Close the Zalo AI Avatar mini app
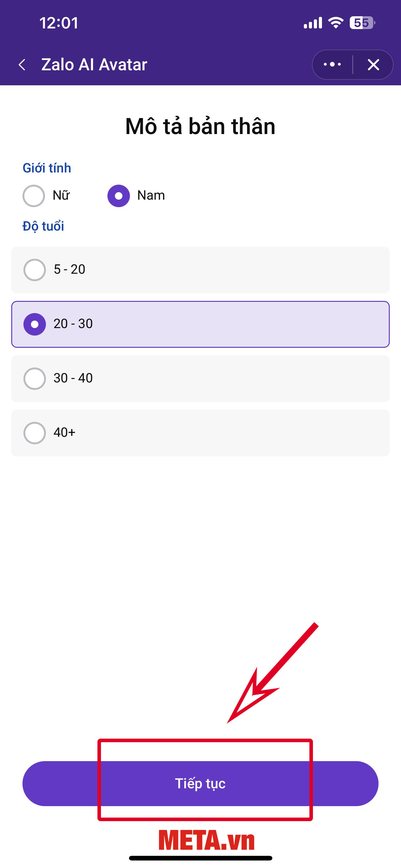This screenshot has height=868, width=401. tap(374, 64)
